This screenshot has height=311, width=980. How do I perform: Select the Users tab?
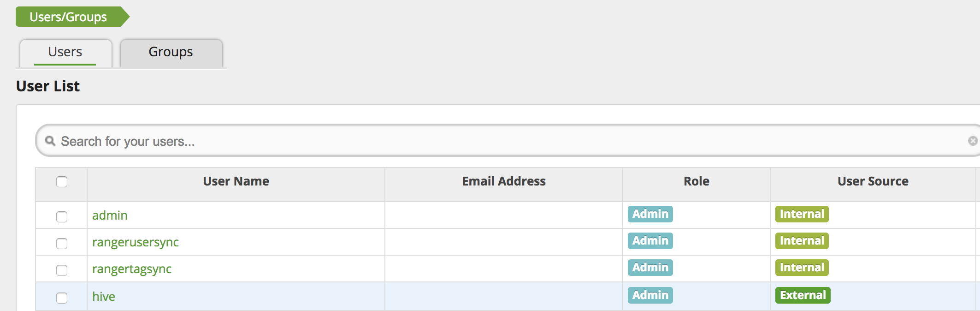65,52
